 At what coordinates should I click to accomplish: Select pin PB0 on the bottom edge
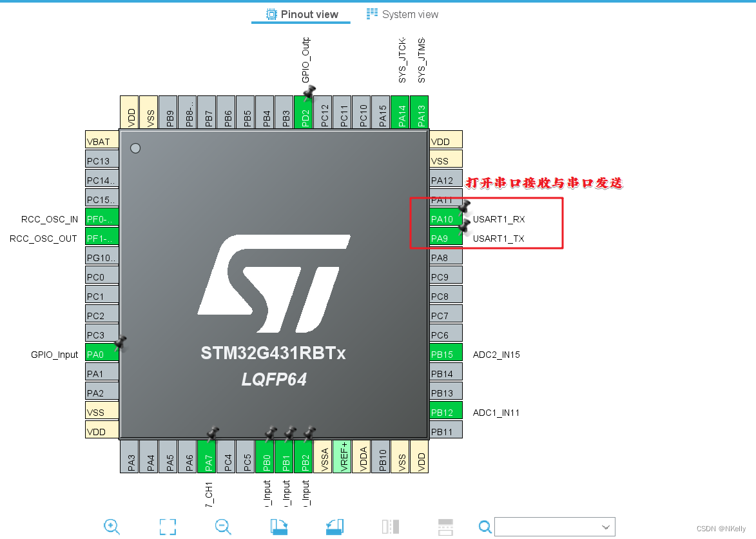coord(265,456)
